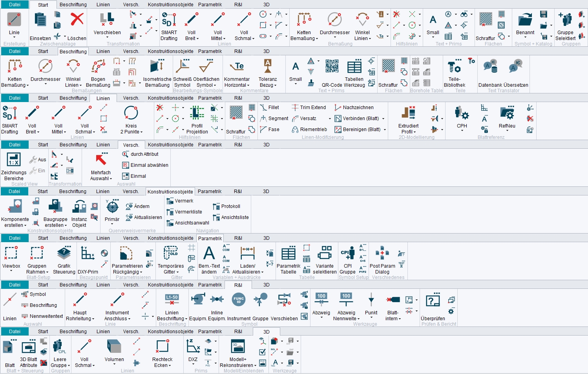Choose the Parametrik Tabelle icon
This screenshot has width=588, height=374.
(289, 254)
